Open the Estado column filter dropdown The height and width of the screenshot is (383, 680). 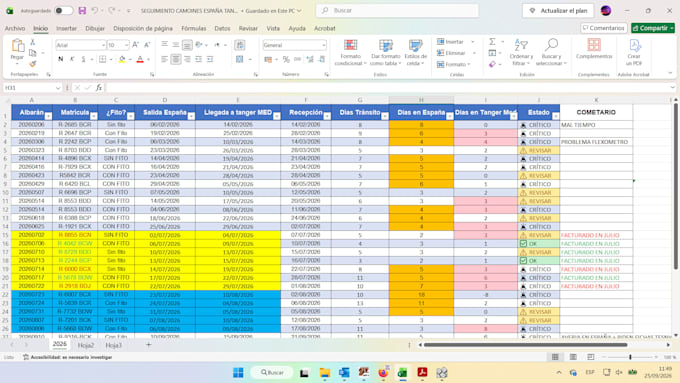click(x=556, y=116)
